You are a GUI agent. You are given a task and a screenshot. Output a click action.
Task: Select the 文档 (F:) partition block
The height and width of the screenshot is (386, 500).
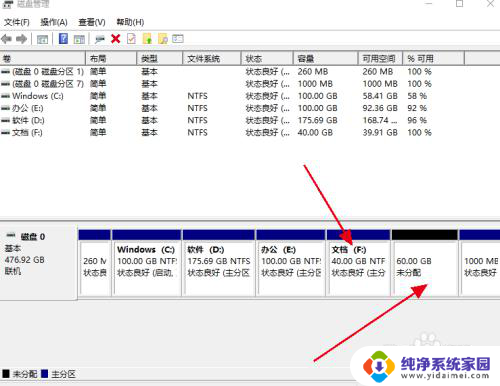[x=359, y=263]
